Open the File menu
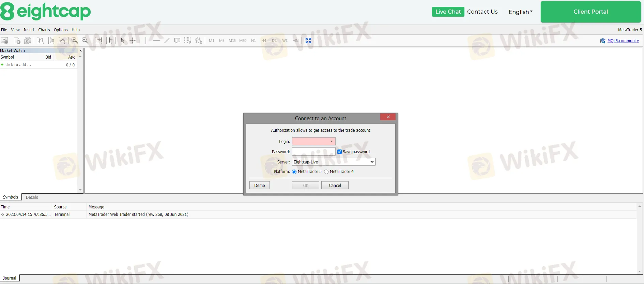644x284 pixels. coord(4,30)
